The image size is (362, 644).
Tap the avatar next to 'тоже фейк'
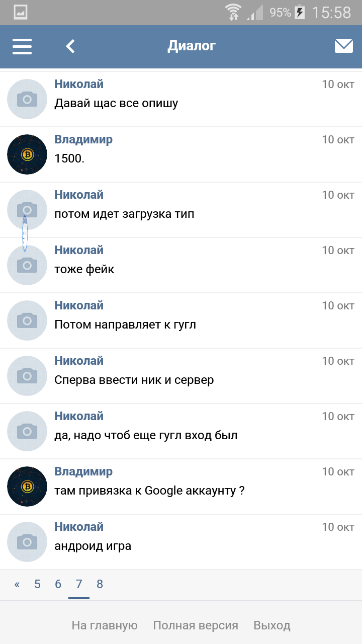(x=27, y=265)
